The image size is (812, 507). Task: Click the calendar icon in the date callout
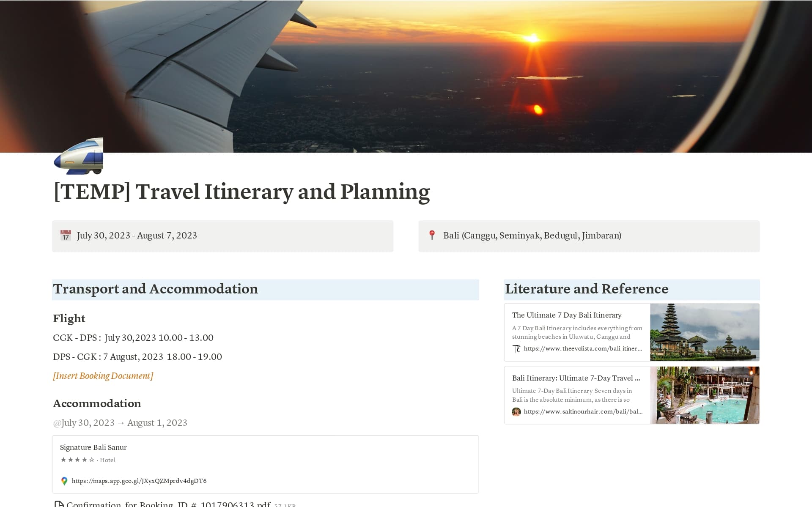[66, 236]
